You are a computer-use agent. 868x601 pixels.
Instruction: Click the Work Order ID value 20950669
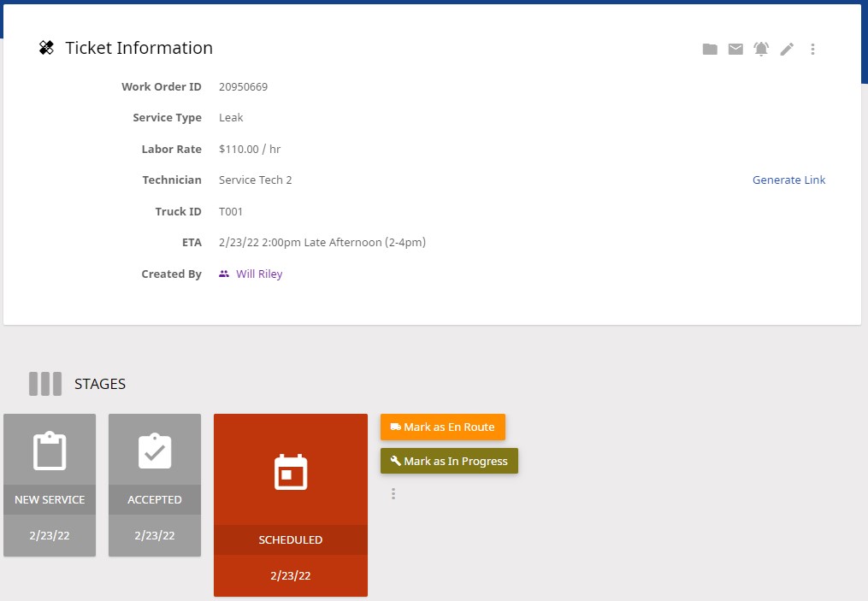(x=243, y=87)
